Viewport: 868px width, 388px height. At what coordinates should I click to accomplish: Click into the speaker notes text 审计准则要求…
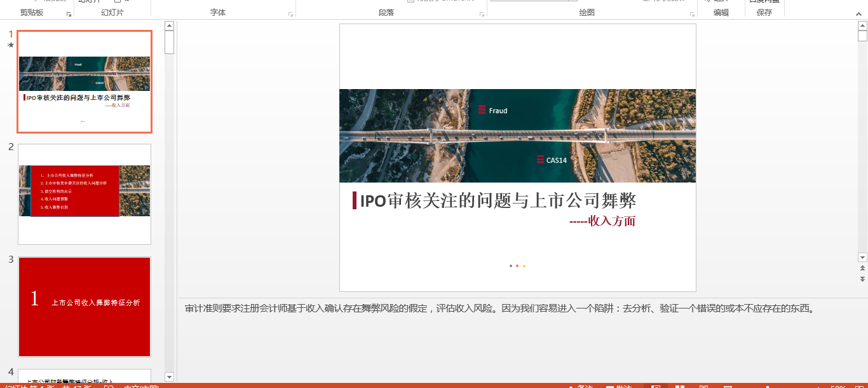[499, 309]
